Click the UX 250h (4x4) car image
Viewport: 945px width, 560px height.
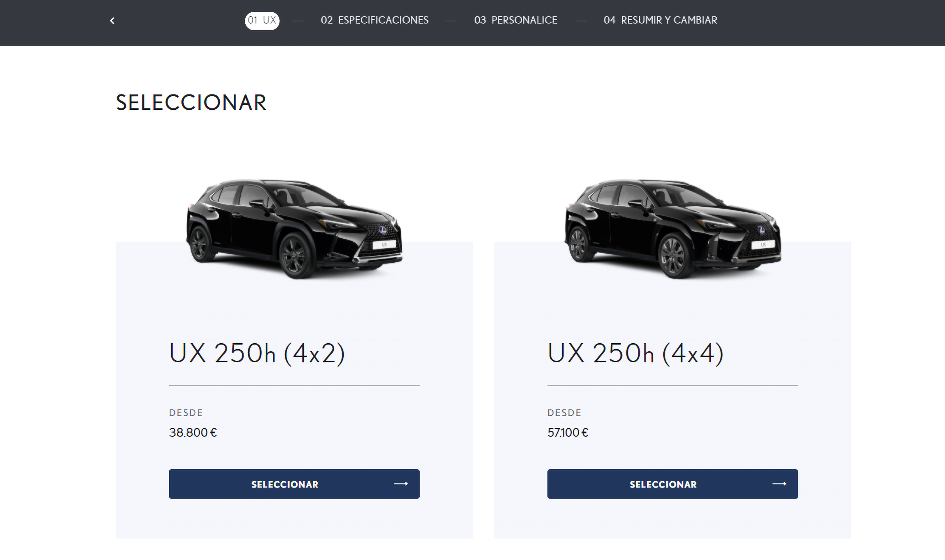673,229
